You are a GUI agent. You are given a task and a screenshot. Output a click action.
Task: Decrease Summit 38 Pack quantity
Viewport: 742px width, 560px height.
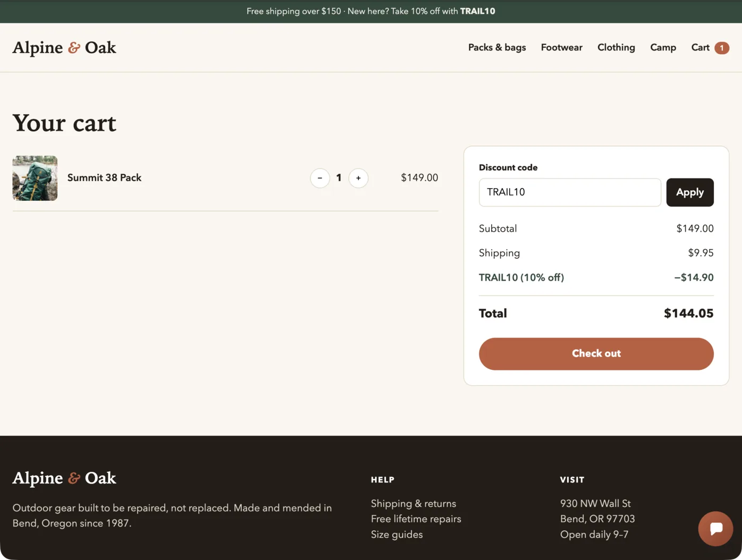(320, 178)
